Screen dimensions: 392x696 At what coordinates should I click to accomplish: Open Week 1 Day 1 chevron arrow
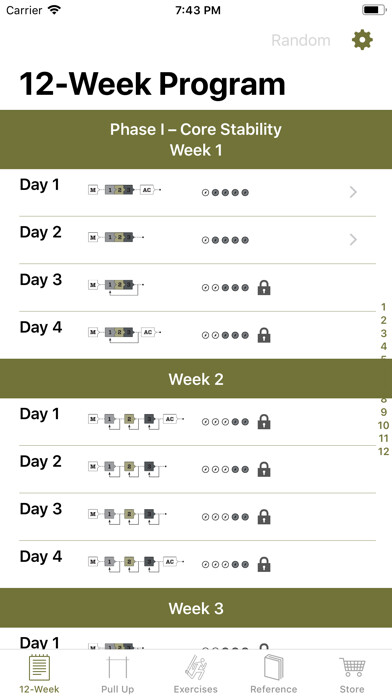353,192
